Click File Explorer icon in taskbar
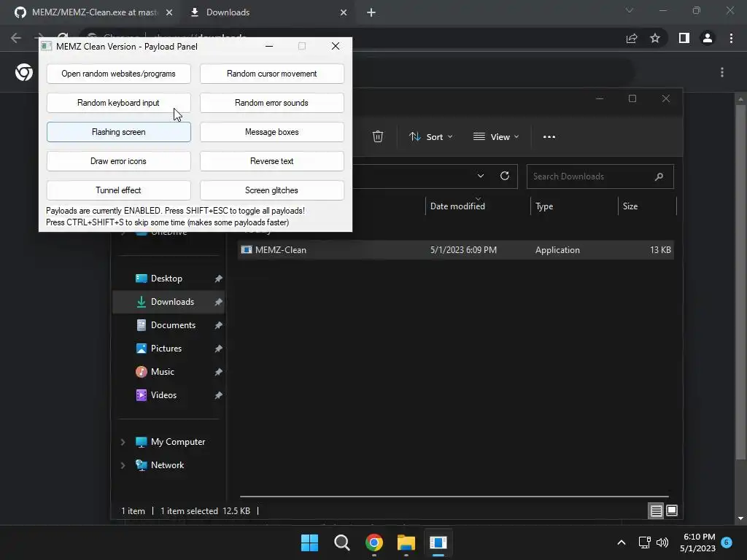Screen dimensions: 747x560 coord(406,542)
